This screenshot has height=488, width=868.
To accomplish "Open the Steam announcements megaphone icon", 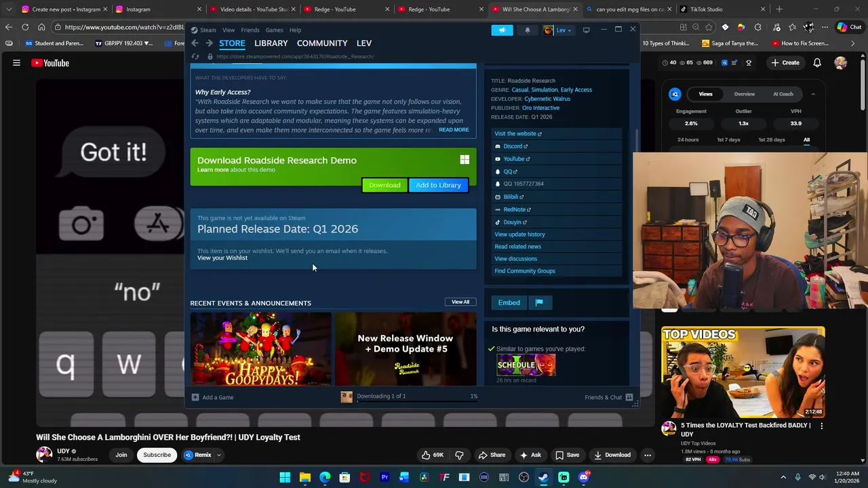I will pos(502,30).
